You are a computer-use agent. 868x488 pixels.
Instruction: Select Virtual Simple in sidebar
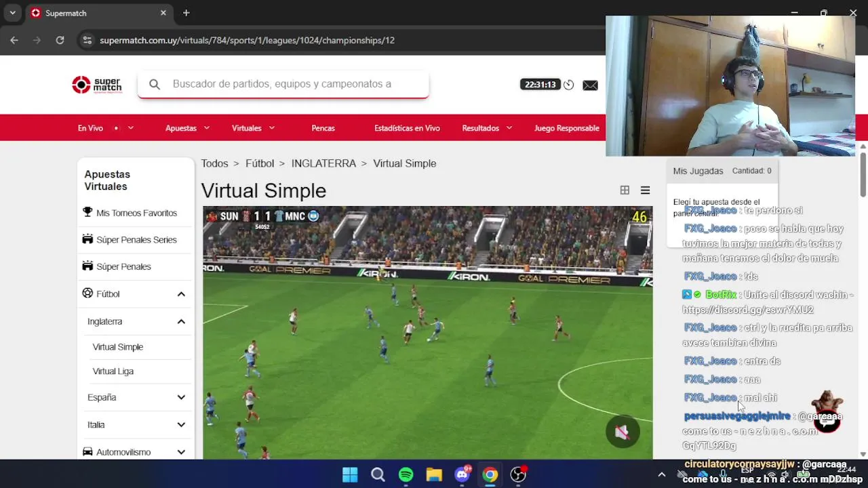pos(118,347)
